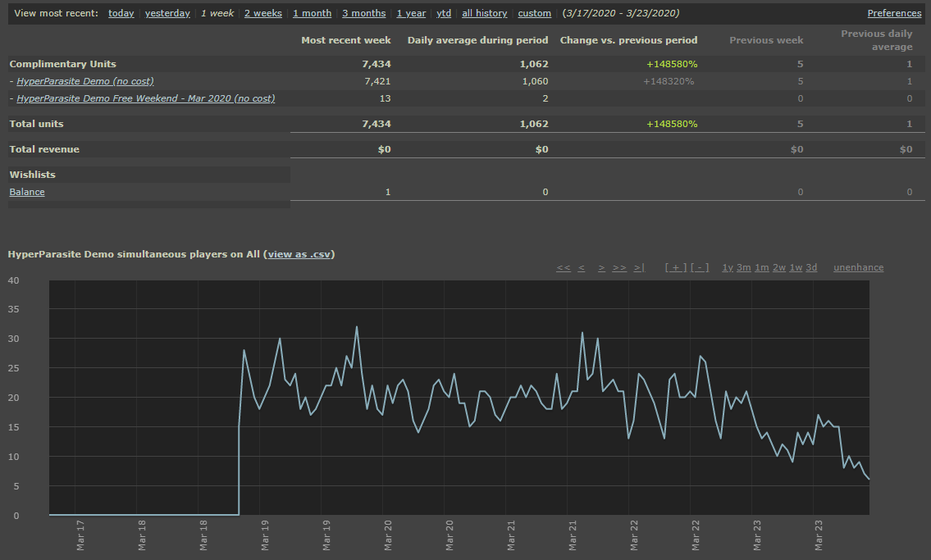Set chart range to '1w'
931x560 pixels.
click(796, 267)
